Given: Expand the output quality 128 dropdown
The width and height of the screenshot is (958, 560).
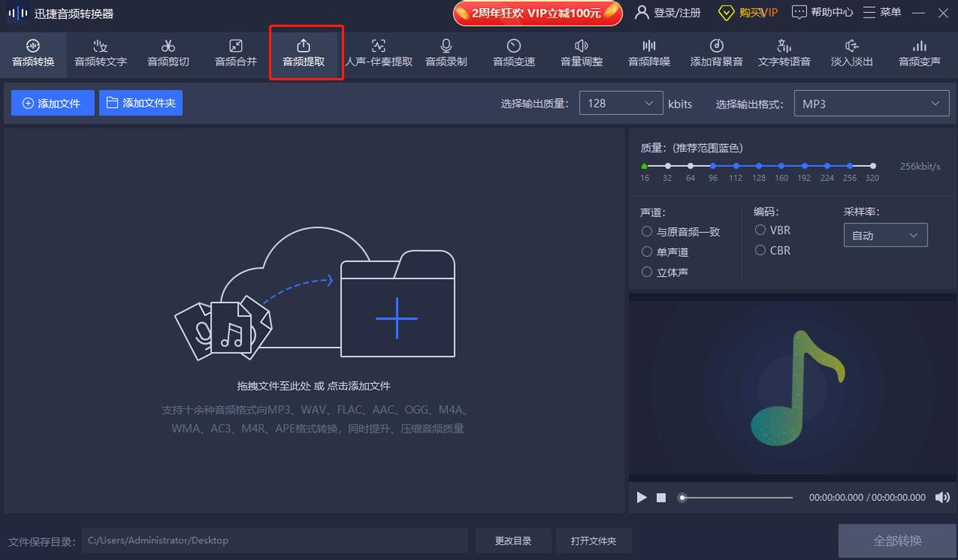Looking at the screenshot, I should coord(620,104).
